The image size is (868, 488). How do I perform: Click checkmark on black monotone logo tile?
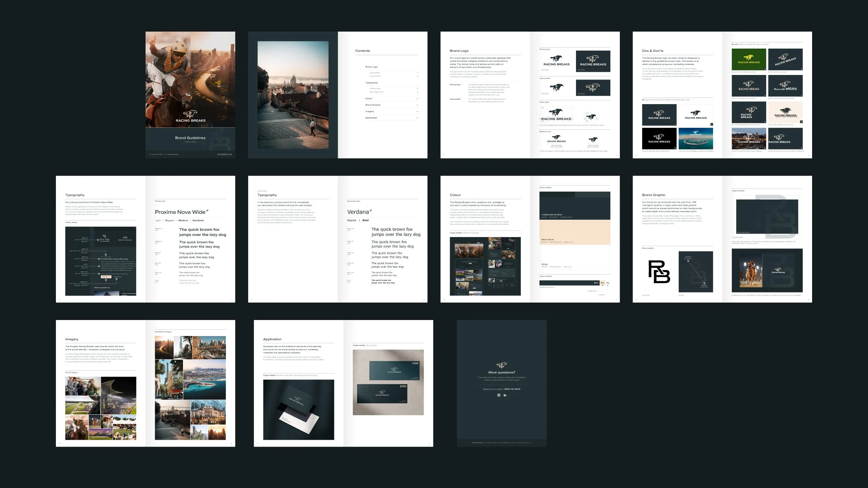pos(675,148)
